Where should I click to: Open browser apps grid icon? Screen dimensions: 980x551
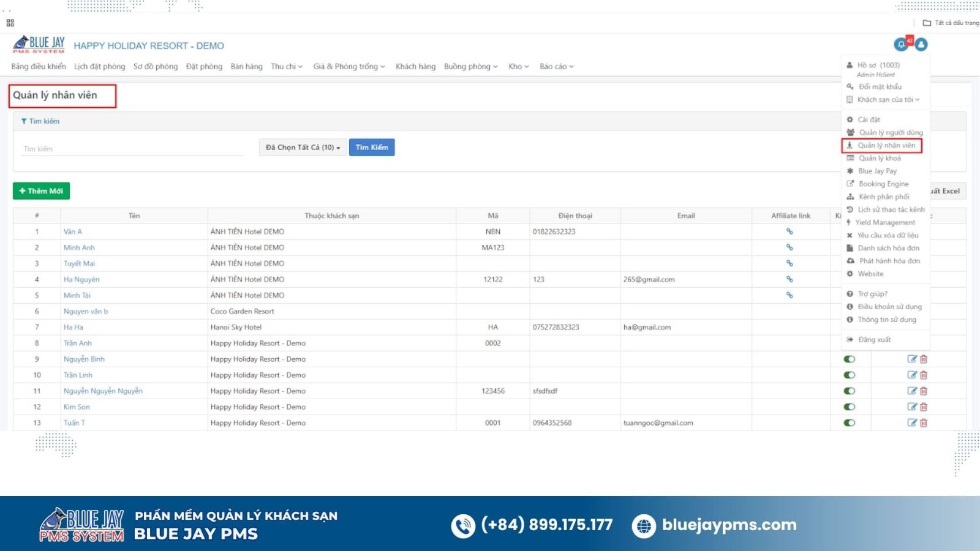tap(10, 23)
